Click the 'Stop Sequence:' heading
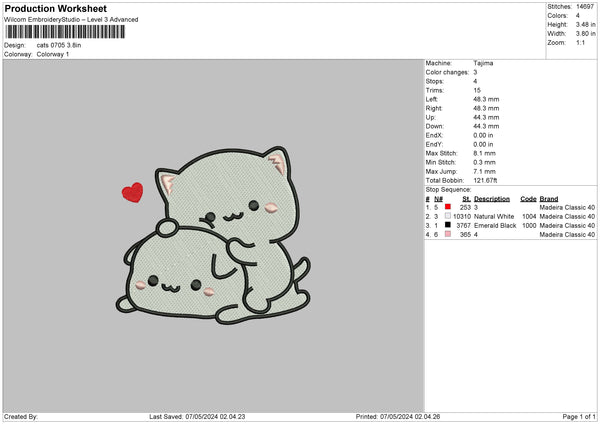Viewport: 600px width, 424px height. coord(448,190)
